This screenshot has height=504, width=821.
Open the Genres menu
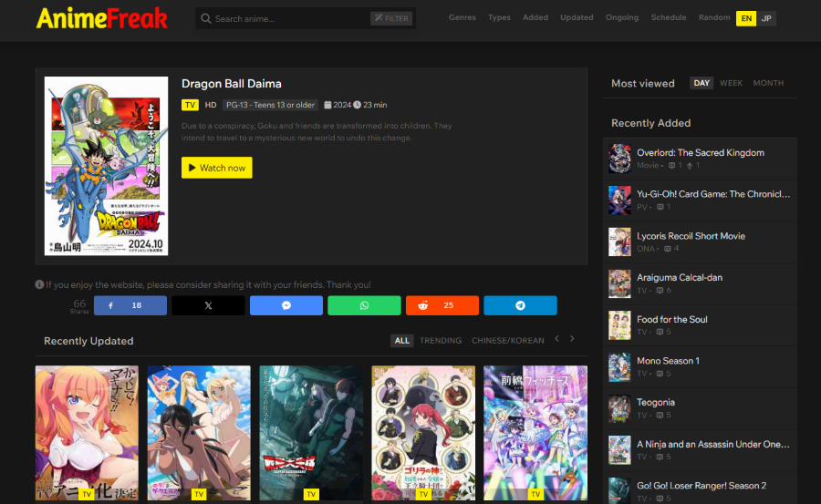pos(462,17)
